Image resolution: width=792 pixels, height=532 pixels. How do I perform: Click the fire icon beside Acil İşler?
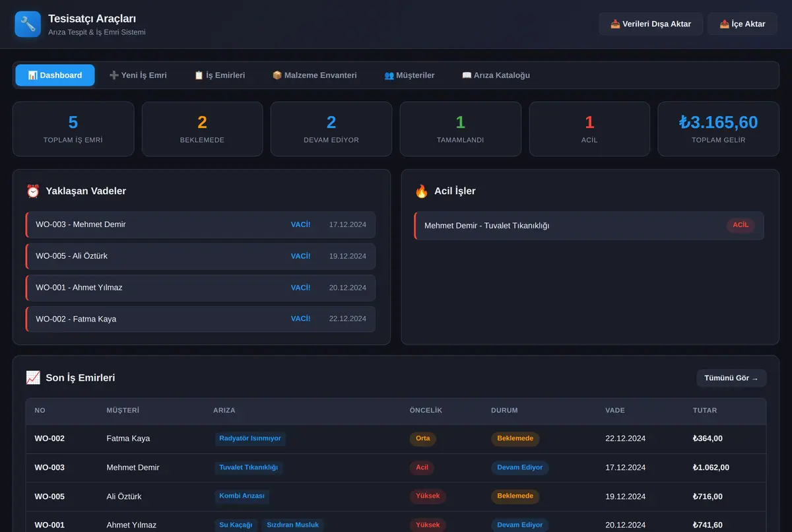pos(422,191)
